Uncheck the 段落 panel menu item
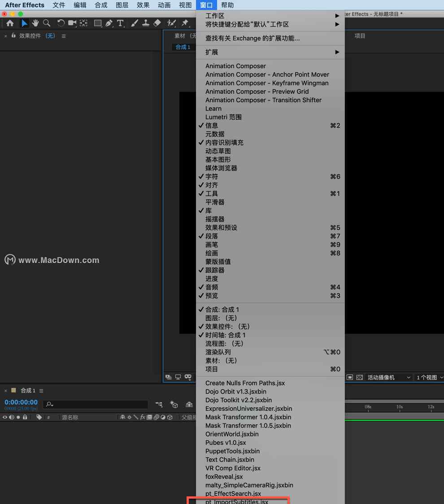The image size is (444, 504). (x=270, y=236)
